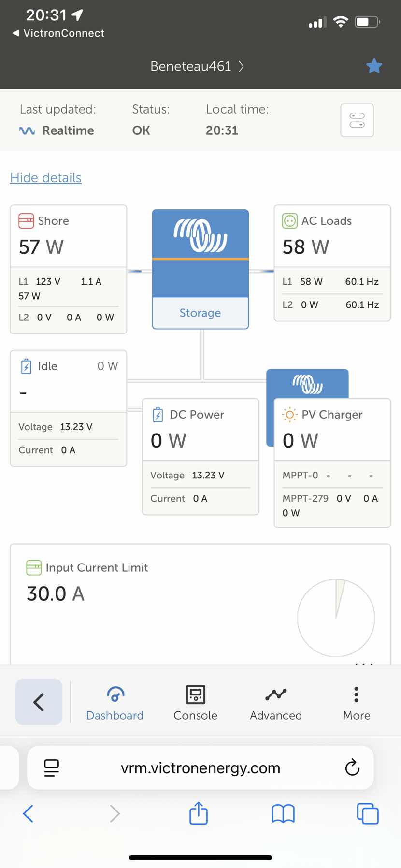Return to VictronConnect app

click(x=58, y=33)
